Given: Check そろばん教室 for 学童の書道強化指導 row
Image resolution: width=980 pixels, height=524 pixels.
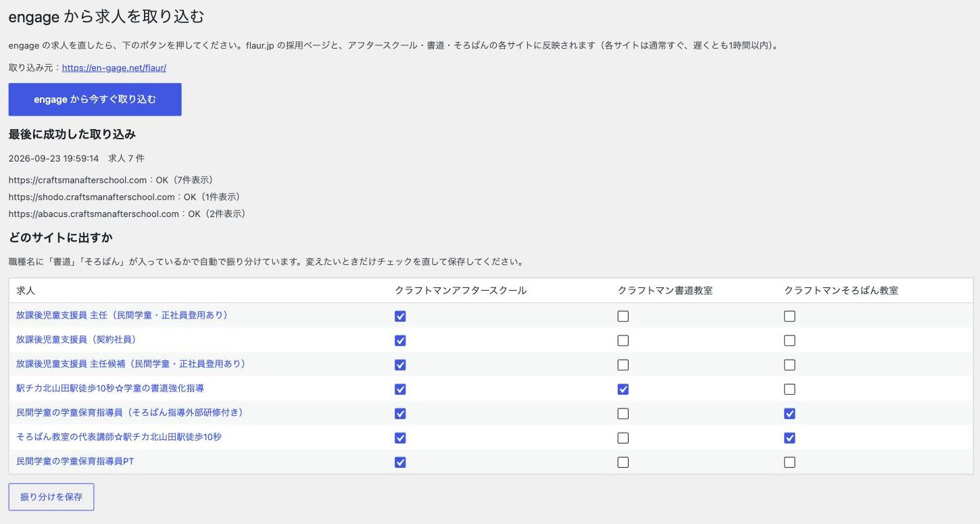Looking at the screenshot, I should pos(789,389).
